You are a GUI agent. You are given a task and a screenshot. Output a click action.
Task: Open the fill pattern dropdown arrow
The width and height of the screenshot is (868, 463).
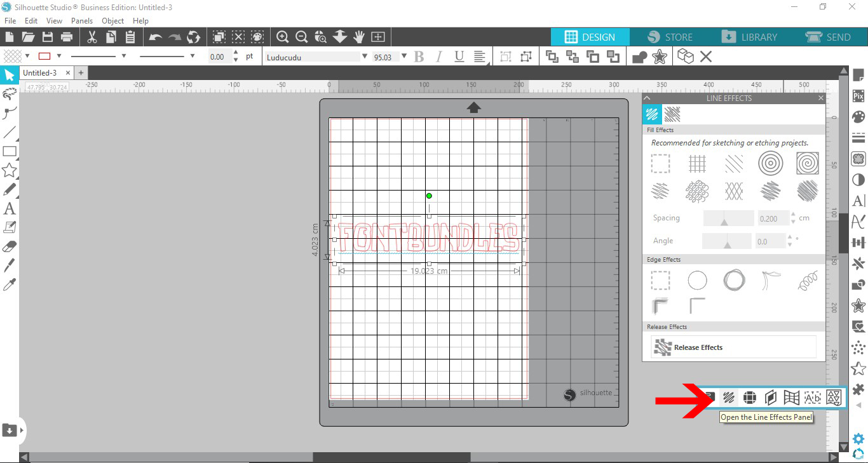(x=27, y=56)
